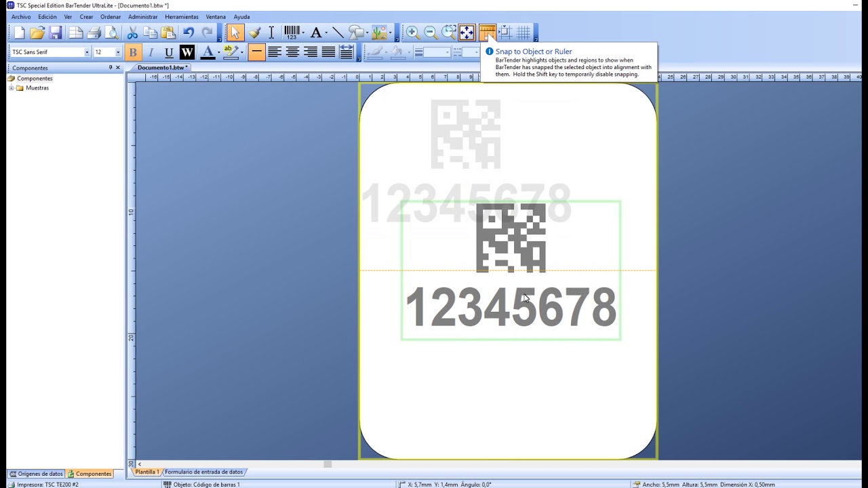Undo the last action
This screenshot has height=488, width=868.
coord(189,33)
